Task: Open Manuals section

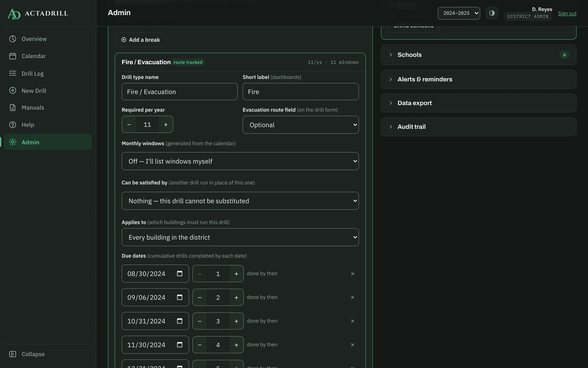Action: point(48,108)
